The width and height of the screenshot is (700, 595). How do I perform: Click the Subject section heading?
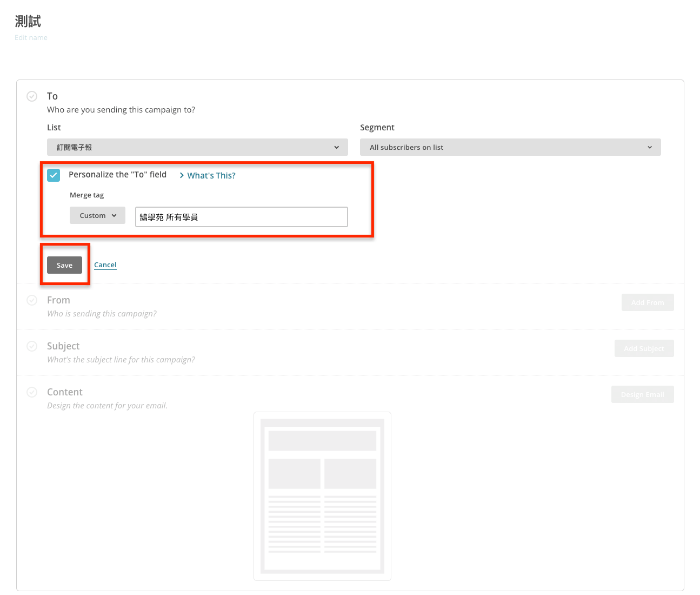click(x=63, y=346)
